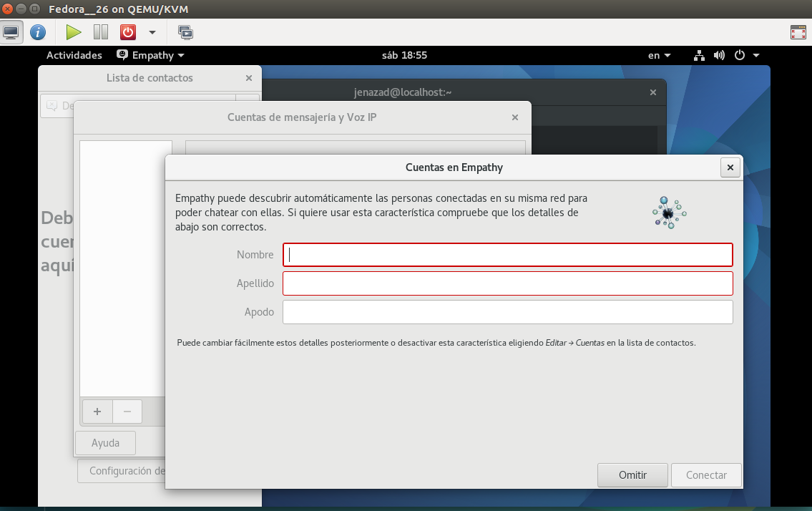
Task: Open the manage snapshots icon
Action: point(185,32)
